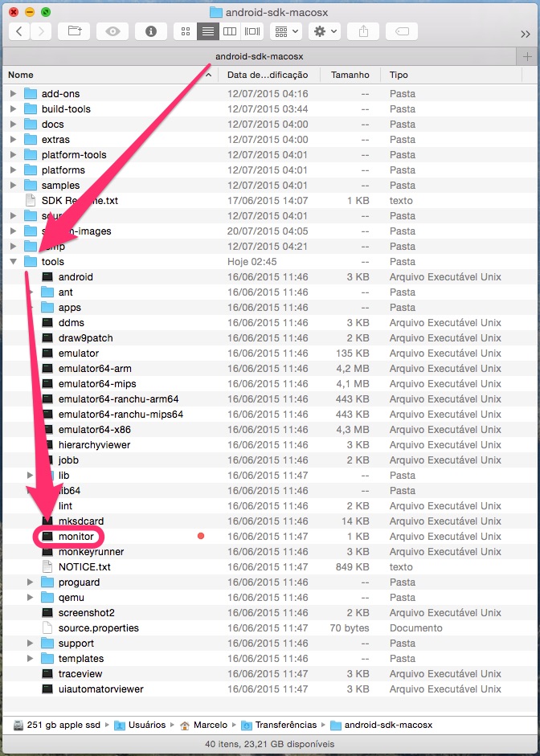This screenshot has height=756, width=540.
Task: Select the monitor executable icon
Action: click(47, 536)
